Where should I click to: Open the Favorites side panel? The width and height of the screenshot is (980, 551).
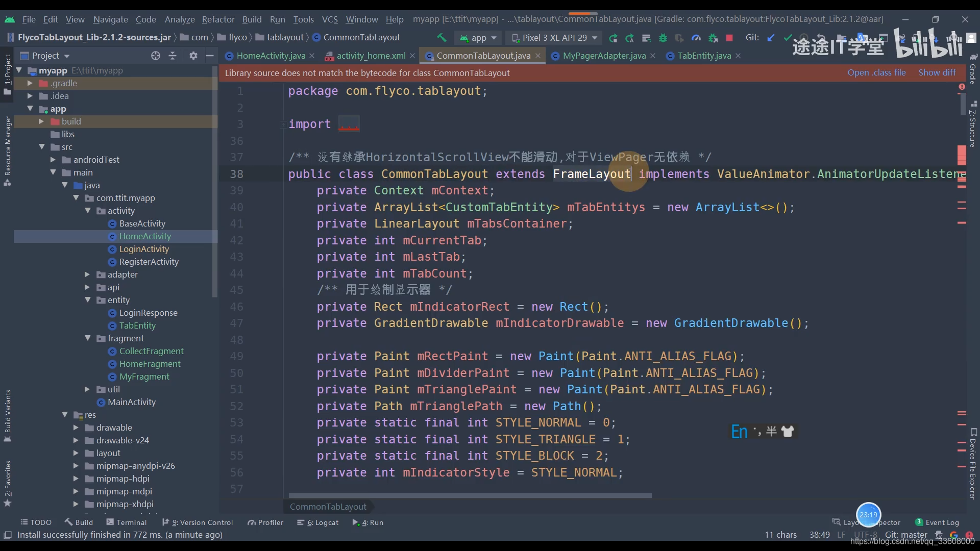pyautogui.click(x=7, y=483)
